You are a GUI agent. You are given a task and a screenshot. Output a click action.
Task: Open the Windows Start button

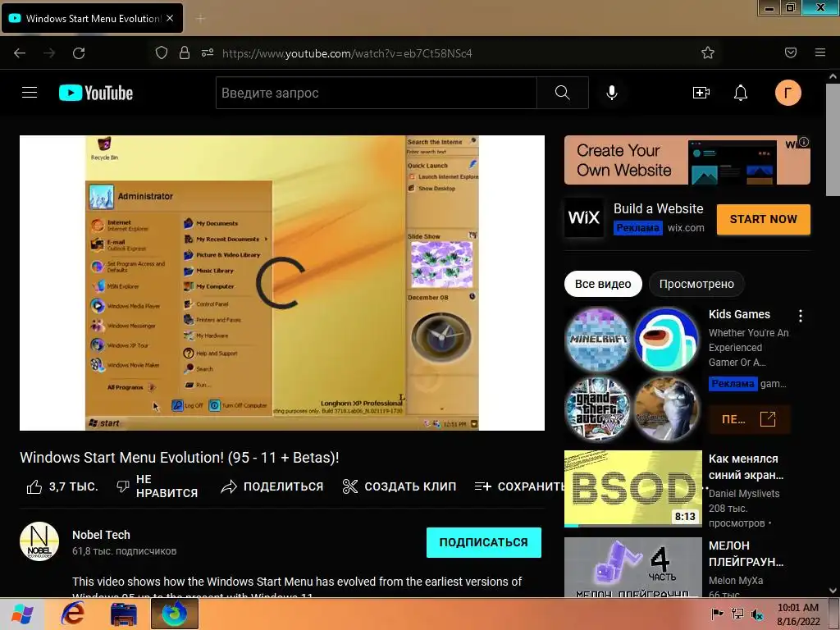(x=22, y=614)
